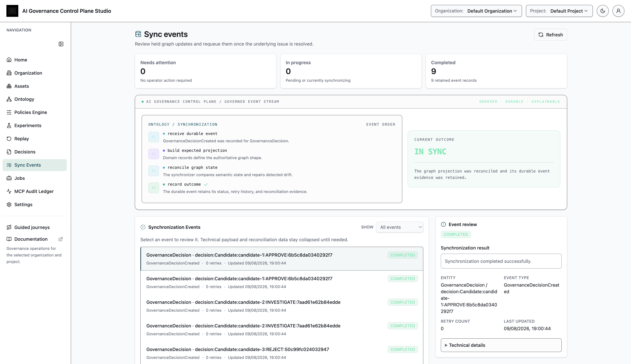This screenshot has width=631, height=364.
Task: Click the Sync Events sidebar icon
Action: pos(9,165)
